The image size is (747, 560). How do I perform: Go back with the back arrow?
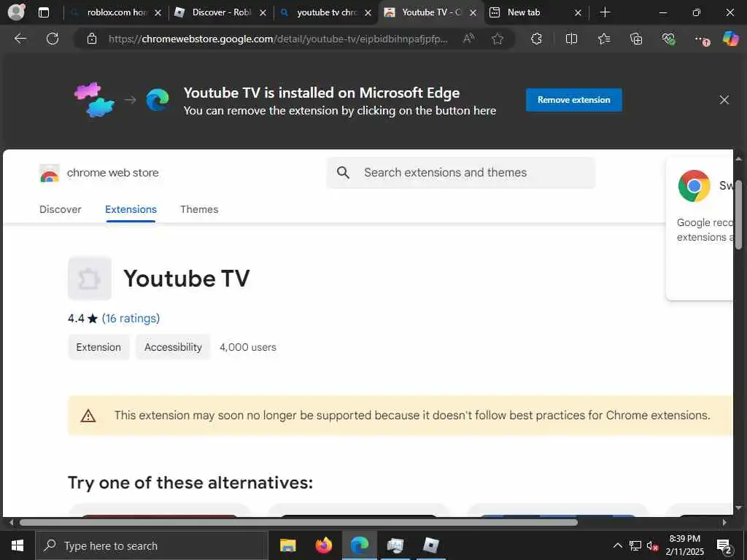pos(20,39)
